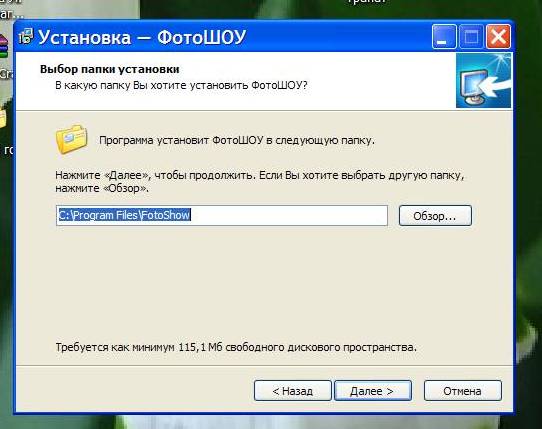
Task: Click the WinRAR books desktop icon
Action: pos(3,46)
